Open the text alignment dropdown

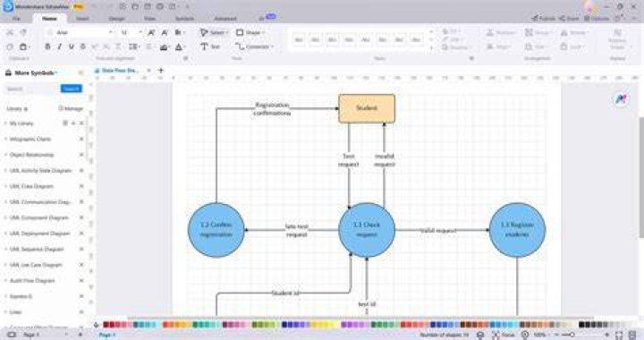180,32
